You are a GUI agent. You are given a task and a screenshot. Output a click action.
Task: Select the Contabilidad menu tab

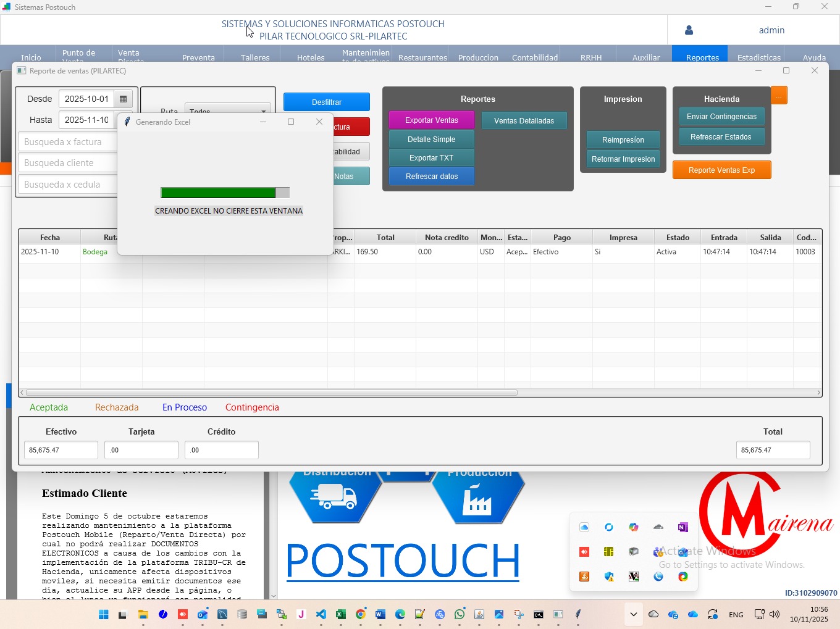[534, 57]
